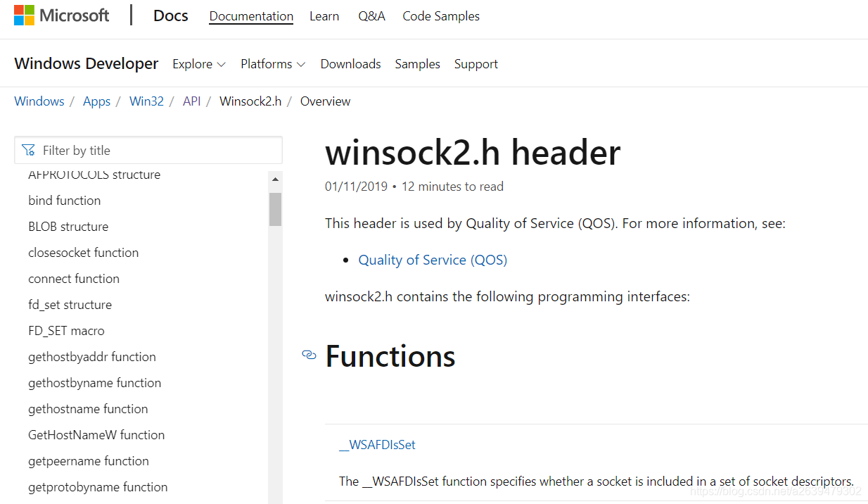Image resolution: width=868 pixels, height=504 pixels.
Task: Open the Explore dropdown
Action: click(x=198, y=63)
